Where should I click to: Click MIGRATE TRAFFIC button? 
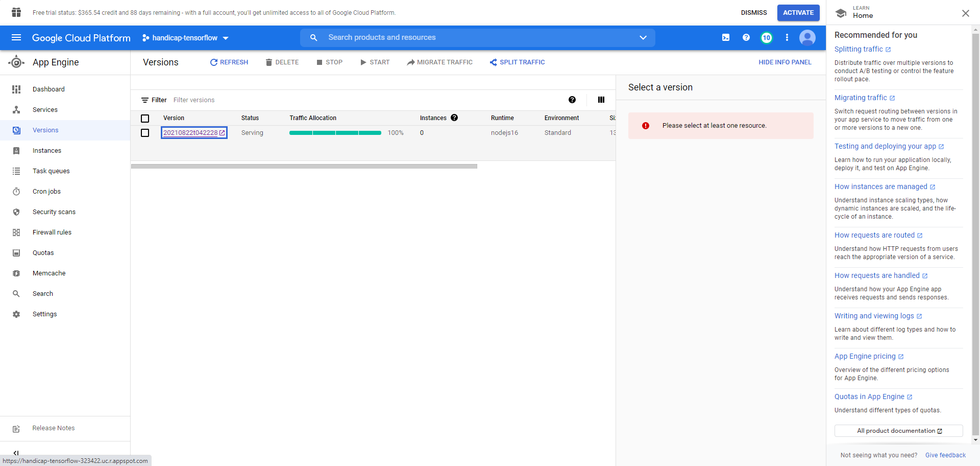[440, 62]
